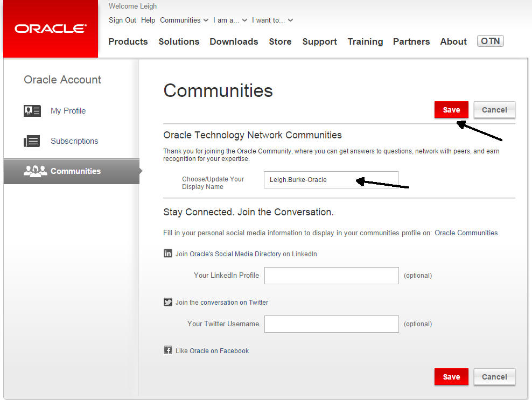Open the Training menu

click(x=365, y=41)
